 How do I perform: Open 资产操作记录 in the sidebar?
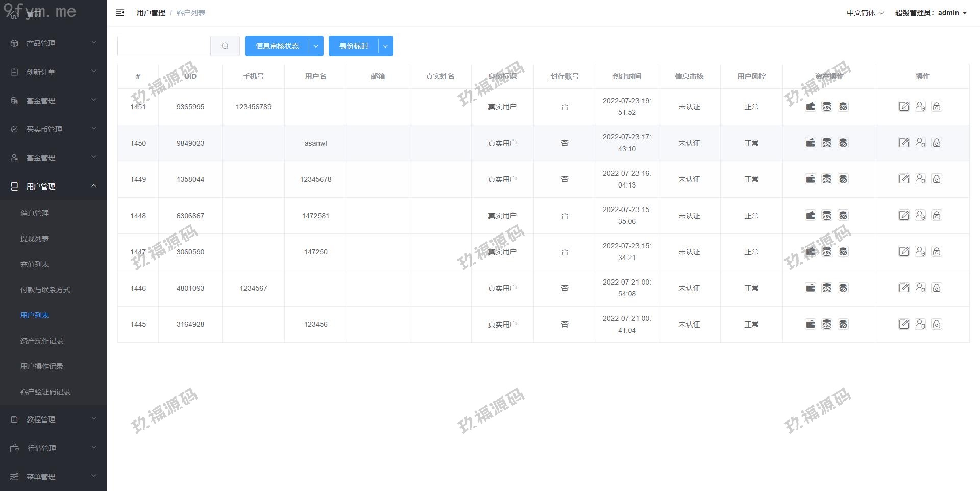[x=42, y=341]
